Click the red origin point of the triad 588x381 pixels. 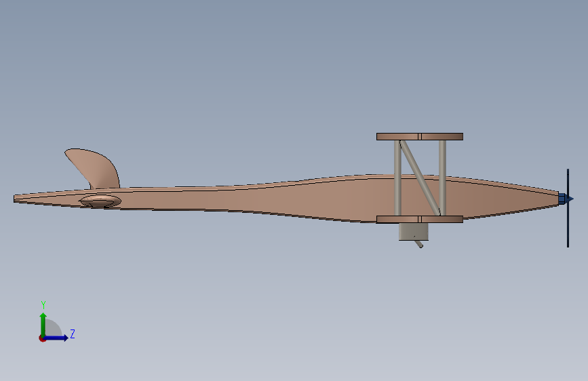[x=41, y=338]
